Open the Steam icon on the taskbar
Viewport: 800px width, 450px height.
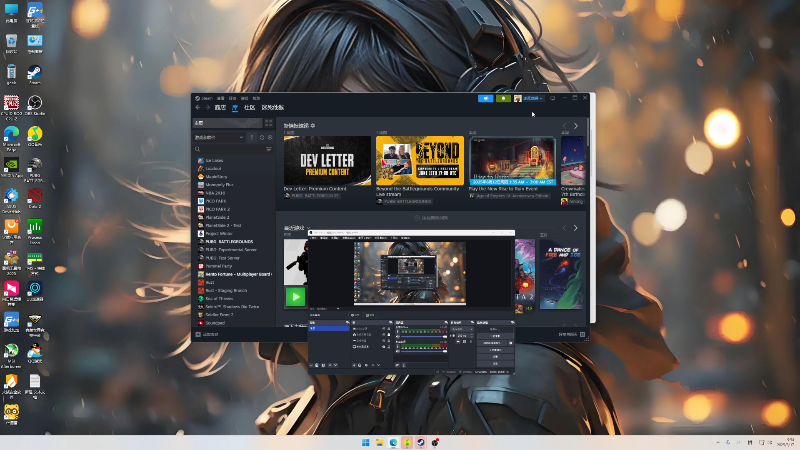(421, 442)
